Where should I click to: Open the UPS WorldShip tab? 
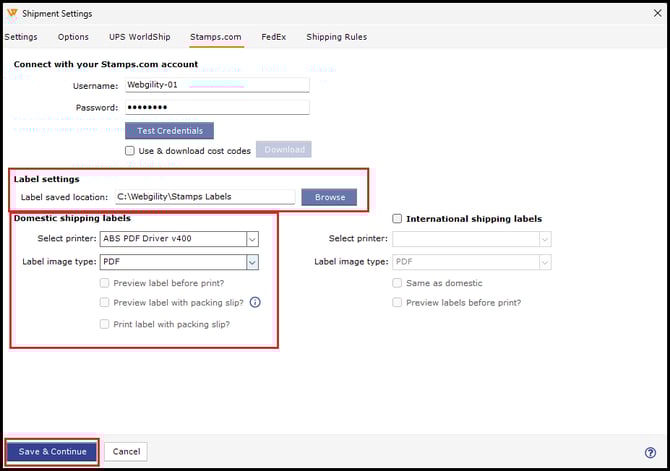139,37
